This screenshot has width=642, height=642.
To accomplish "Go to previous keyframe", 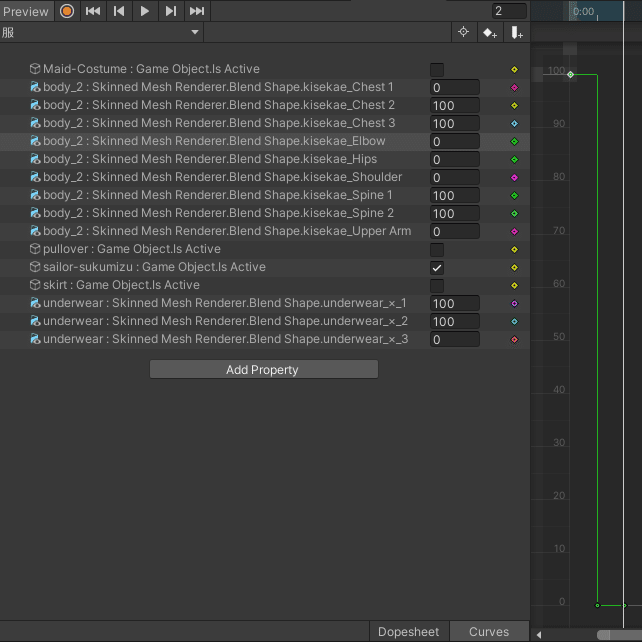I will (119, 11).
